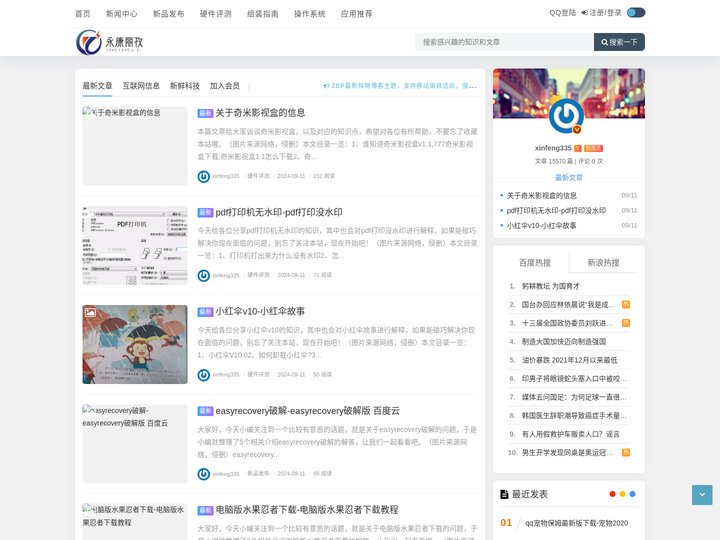Open hot search 韩国医生辞职潮 item
The height and width of the screenshot is (540, 720).
pos(574,416)
